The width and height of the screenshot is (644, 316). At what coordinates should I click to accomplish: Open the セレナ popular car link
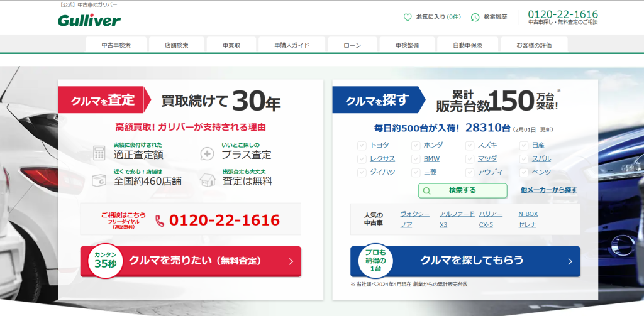[x=528, y=225]
